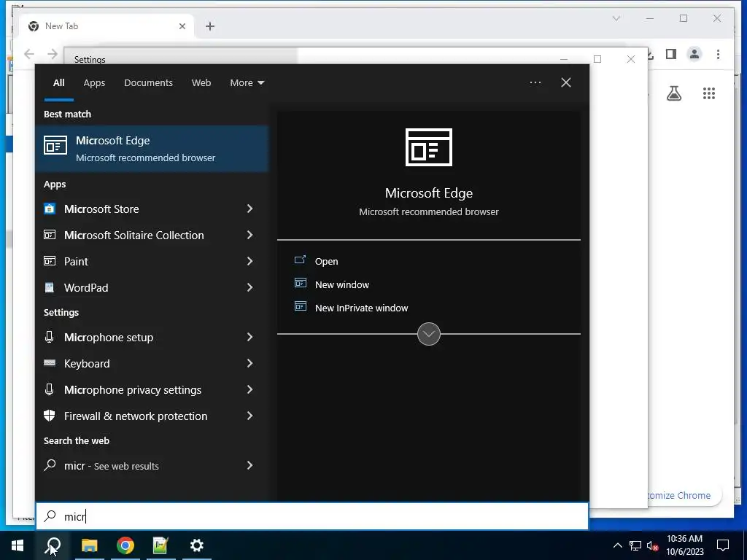
Task: Click the web search magnifier icon
Action: (50, 465)
